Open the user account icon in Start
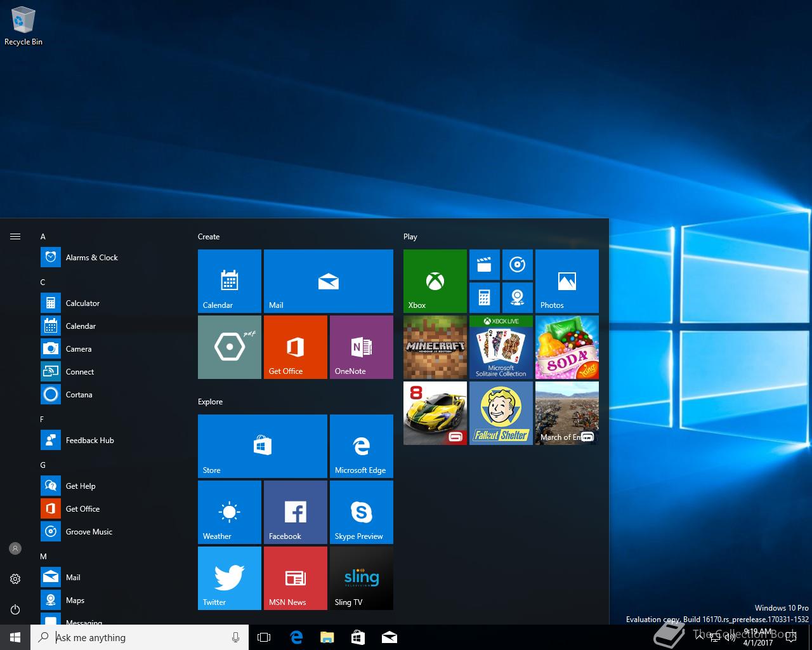The width and height of the screenshot is (812, 650). (15, 548)
